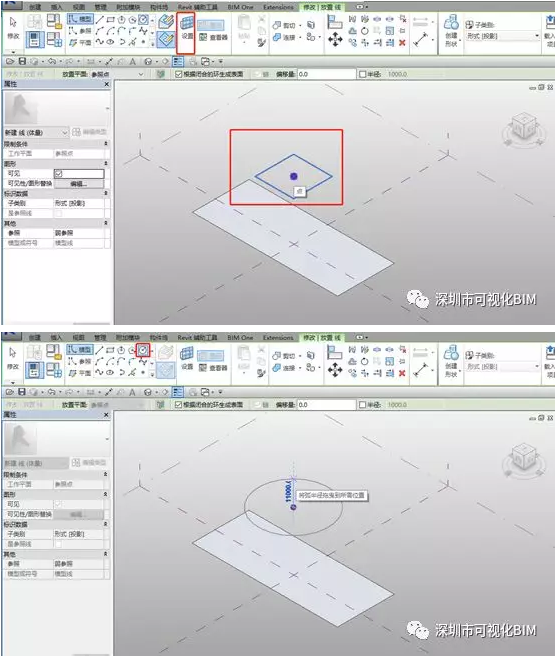Open 查看器 viewer in upper Revit window
Viewport: 560px width, 660px height.
pos(213,37)
